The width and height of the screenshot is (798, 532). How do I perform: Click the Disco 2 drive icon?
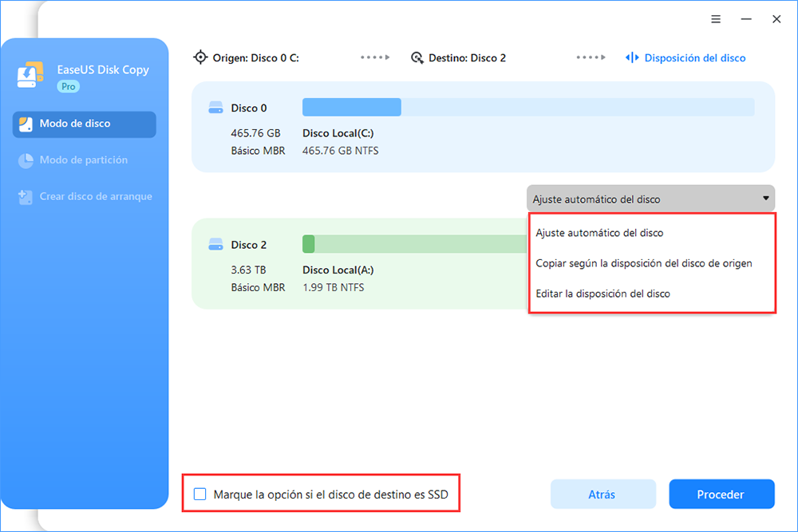click(215, 245)
